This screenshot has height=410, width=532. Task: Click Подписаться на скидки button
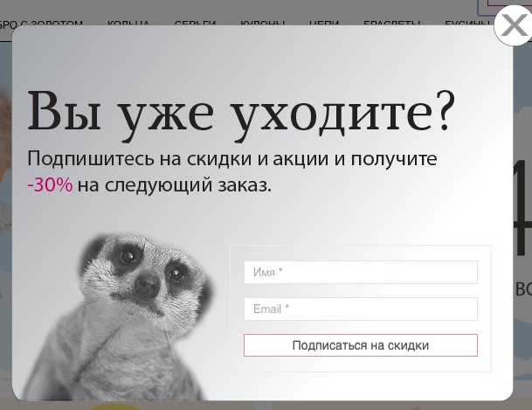coord(361,345)
